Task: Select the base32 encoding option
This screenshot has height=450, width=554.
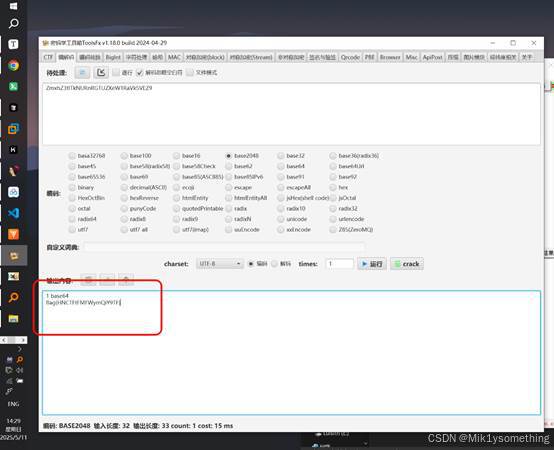Action: click(x=281, y=155)
